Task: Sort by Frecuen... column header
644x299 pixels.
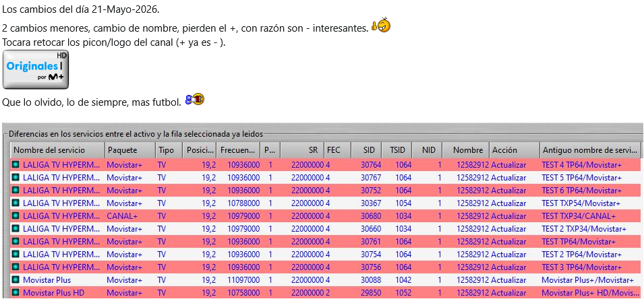Action: [239, 150]
